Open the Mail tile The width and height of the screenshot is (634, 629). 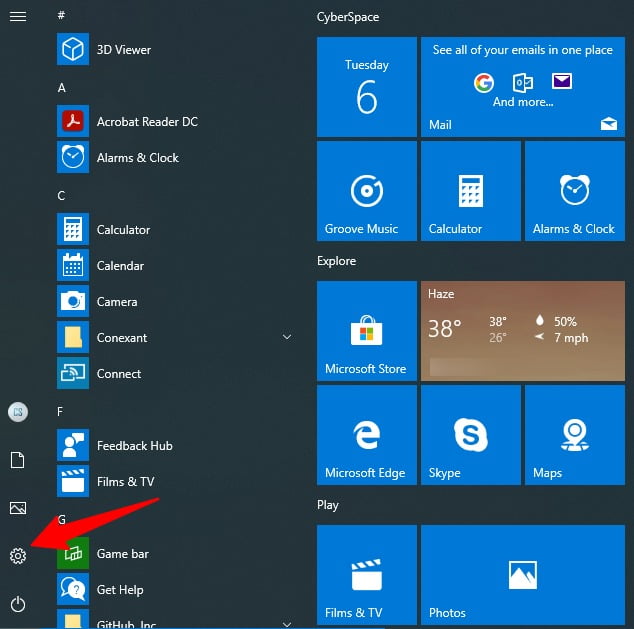point(523,87)
